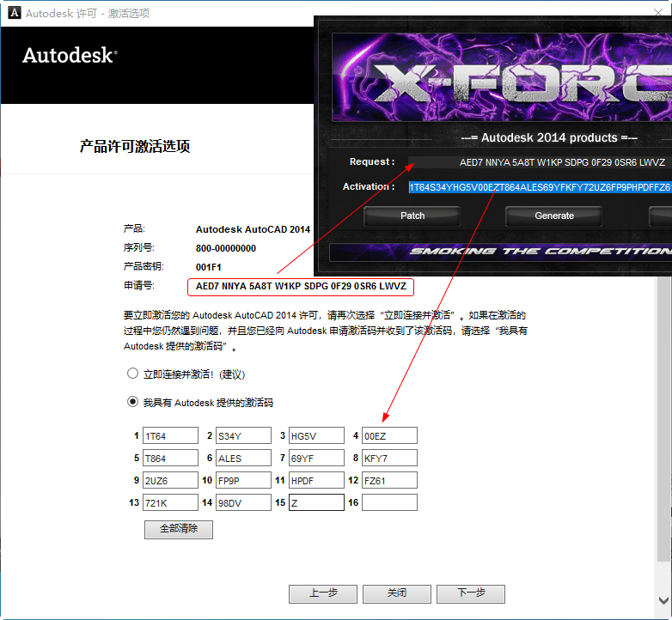The image size is (672, 620).
Task: Proceed with the 下一步 button
Action: [470, 593]
